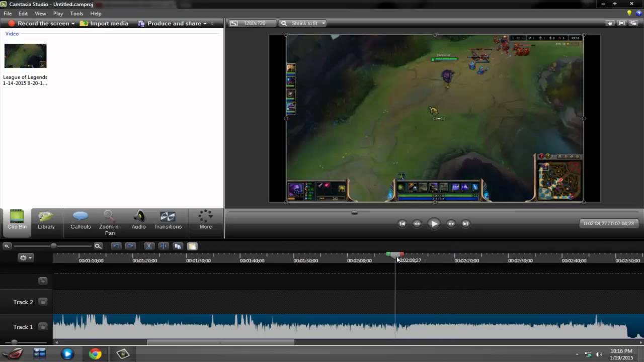Expand the Shrink to fit zoom dropdown

pyautogui.click(x=323, y=23)
